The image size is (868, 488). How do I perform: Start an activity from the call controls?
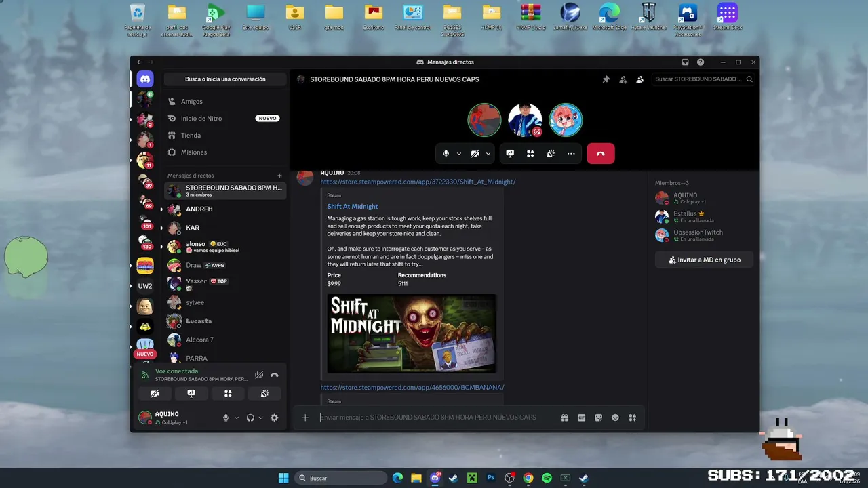pos(530,154)
